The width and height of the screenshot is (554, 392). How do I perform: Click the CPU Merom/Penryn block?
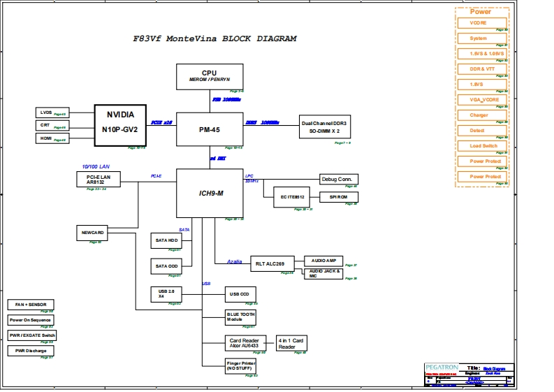[x=209, y=76]
